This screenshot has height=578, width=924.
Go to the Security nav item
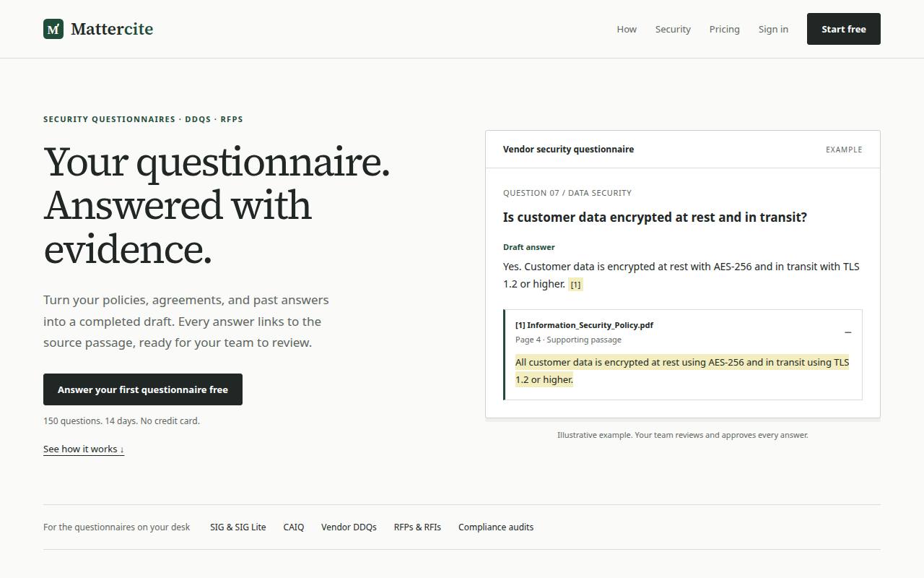coord(673,29)
